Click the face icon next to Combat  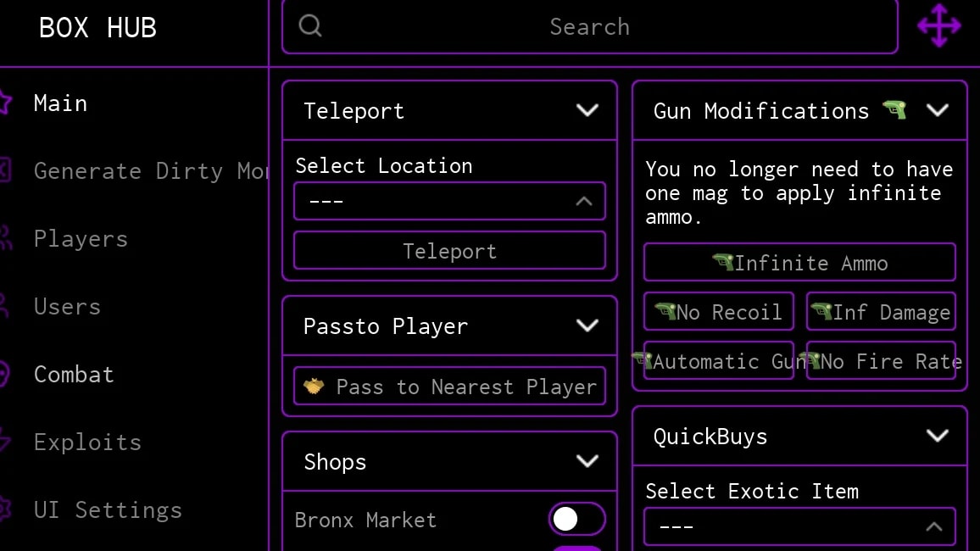pos(3,374)
